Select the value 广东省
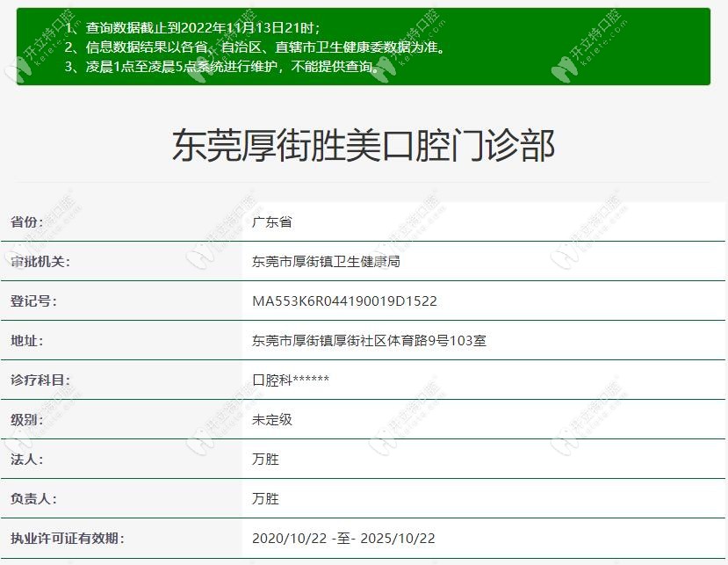The height and width of the screenshot is (565, 728). click(272, 221)
